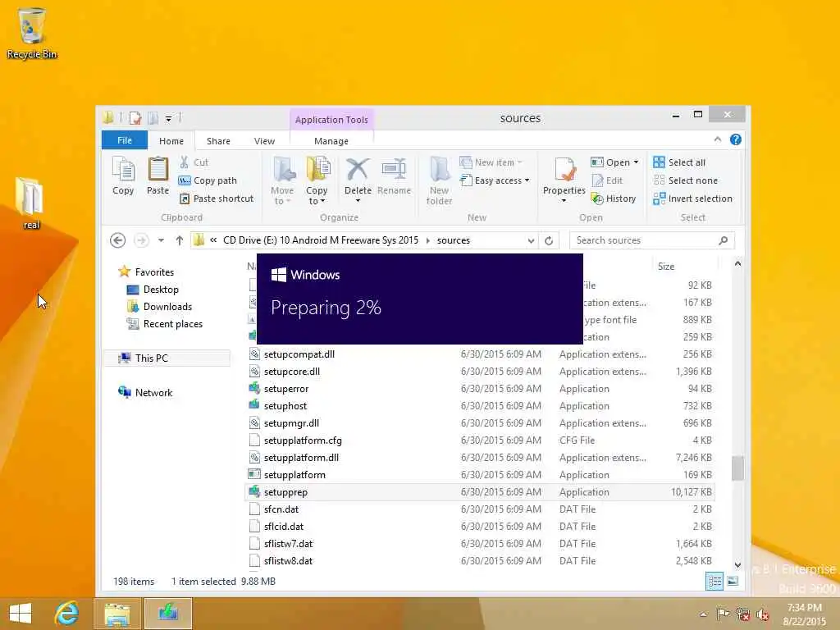Select the setuphost file
Viewport: 840px width, 630px height.
pos(479,406)
